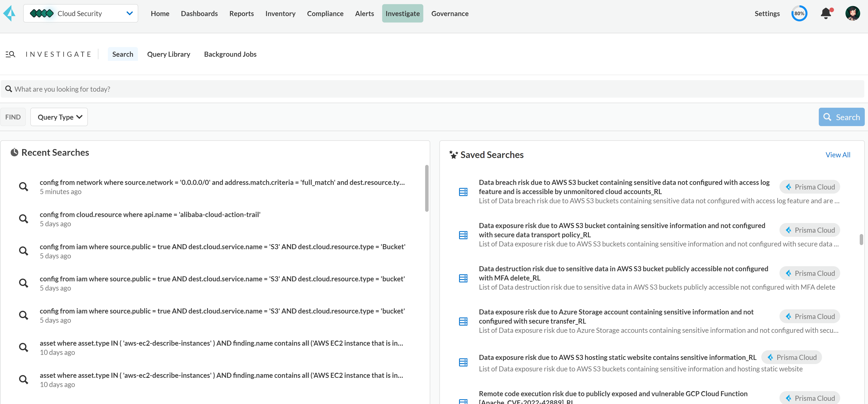Click Prisma Cloud tag on MFA delete search
The width and height of the screenshot is (868, 404).
(810, 273)
